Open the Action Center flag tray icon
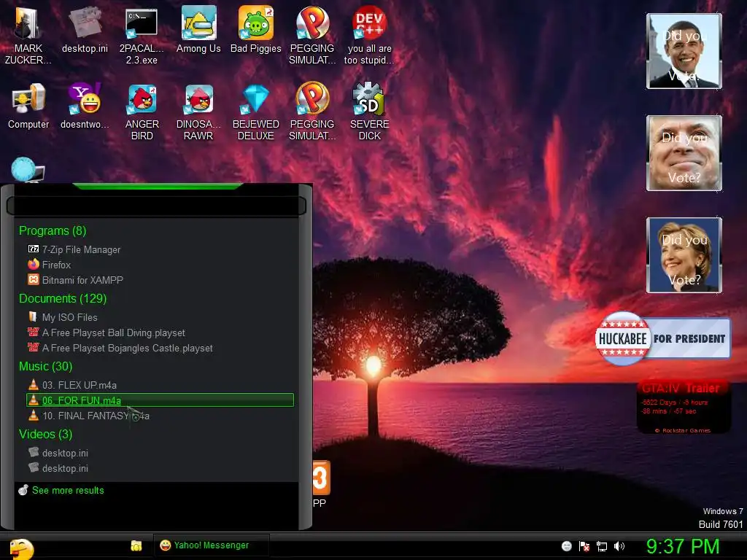Screen dimensions: 747x560 [x=584, y=546]
